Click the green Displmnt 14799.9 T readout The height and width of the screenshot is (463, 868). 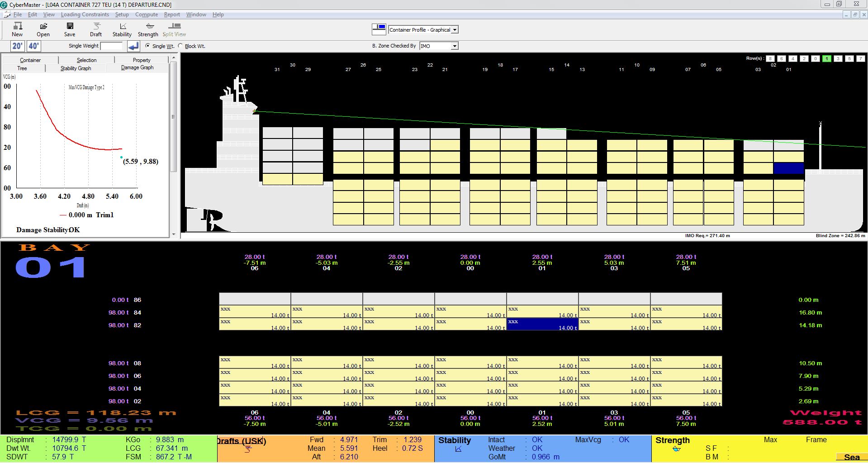pyautogui.click(x=46, y=439)
